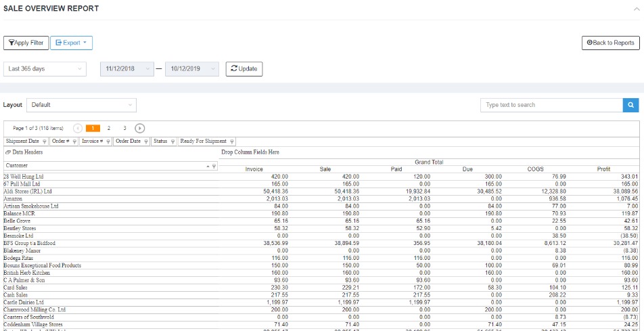Click the blue search magnifier button

pyautogui.click(x=630, y=105)
